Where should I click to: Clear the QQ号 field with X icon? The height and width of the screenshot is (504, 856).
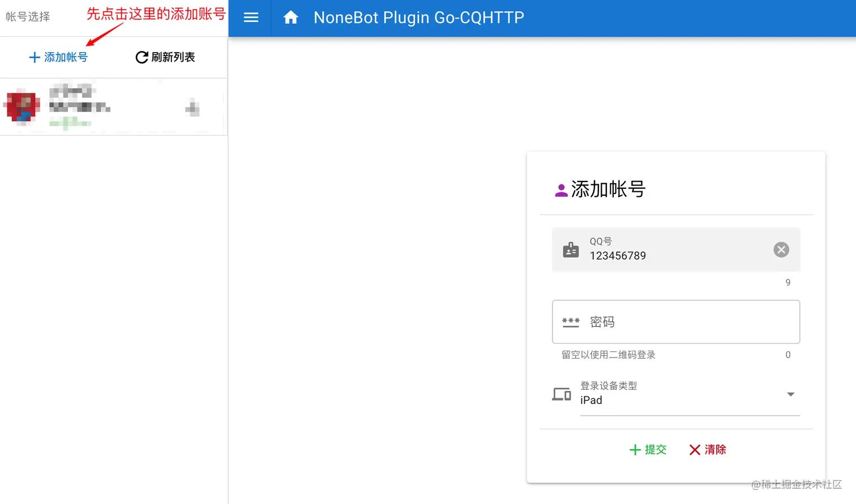781,249
